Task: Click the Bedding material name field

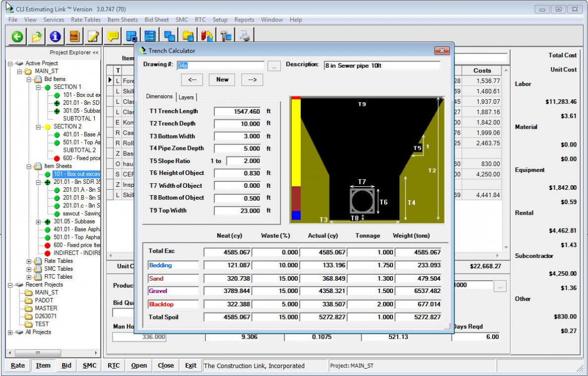Action: pyautogui.click(x=173, y=265)
